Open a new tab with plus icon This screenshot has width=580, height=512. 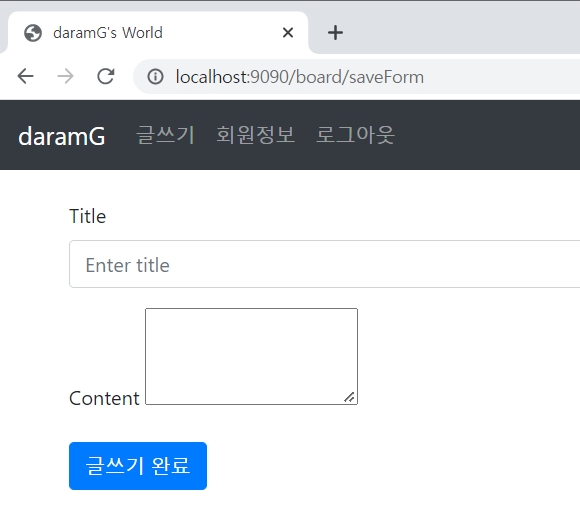click(x=335, y=33)
